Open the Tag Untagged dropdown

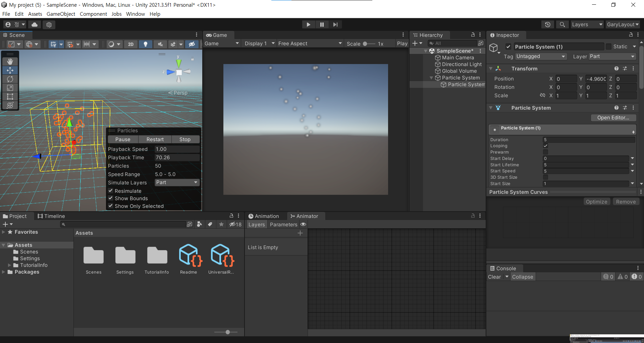click(x=541, y=56)
